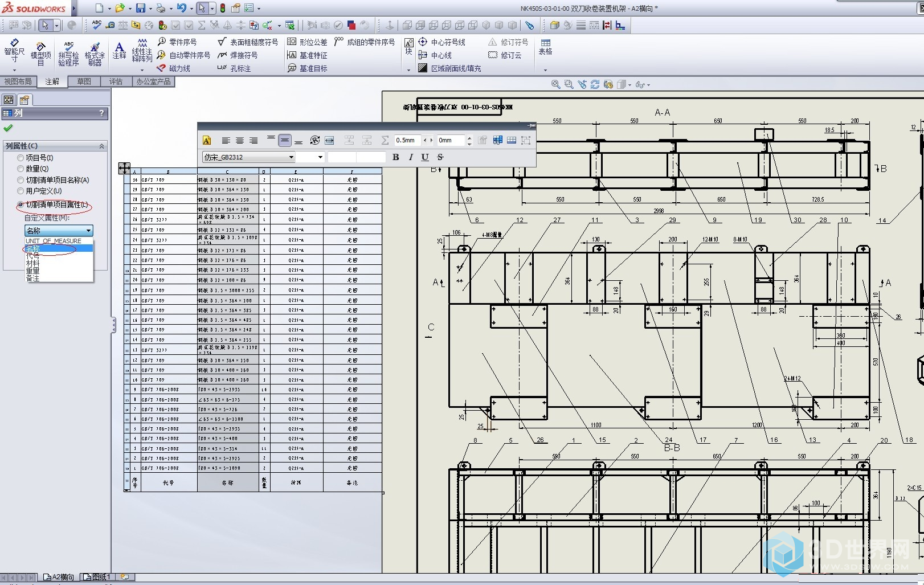The height and width of the screenshot is (585, 924).
Task: Activate the Format Painter (格式涂刷器) tool
Action: 95,54
